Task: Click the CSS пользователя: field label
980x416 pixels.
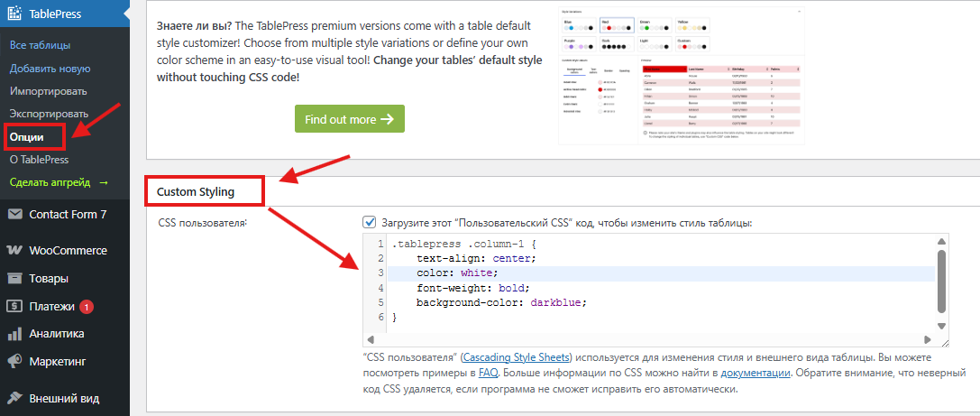Action: (203, 223)
